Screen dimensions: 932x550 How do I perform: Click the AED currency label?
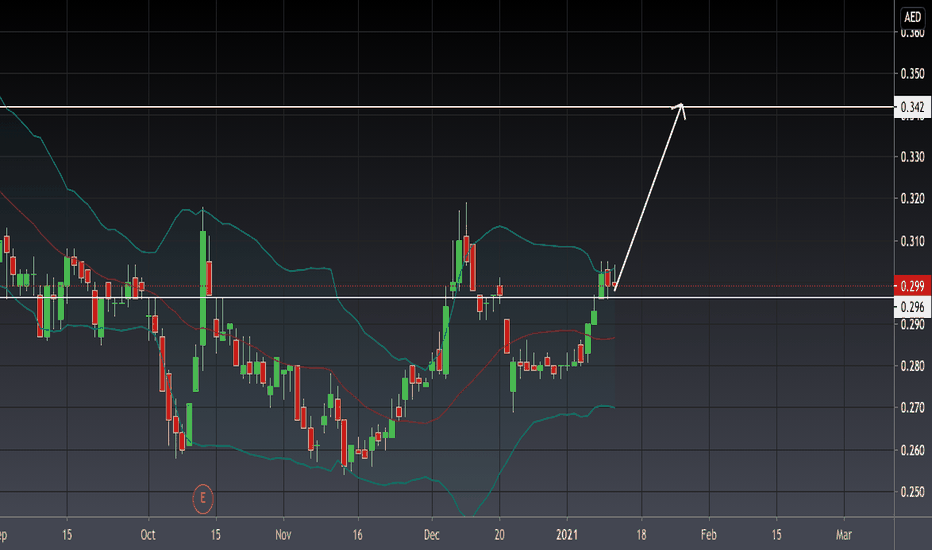pyautogui.click(x=912, y=17)
